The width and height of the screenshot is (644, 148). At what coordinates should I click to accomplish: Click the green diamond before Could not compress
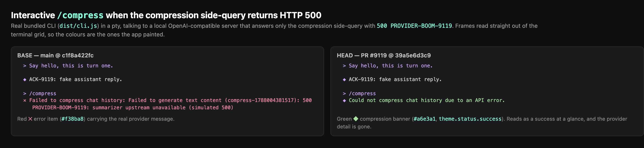[x=344, y=101]
